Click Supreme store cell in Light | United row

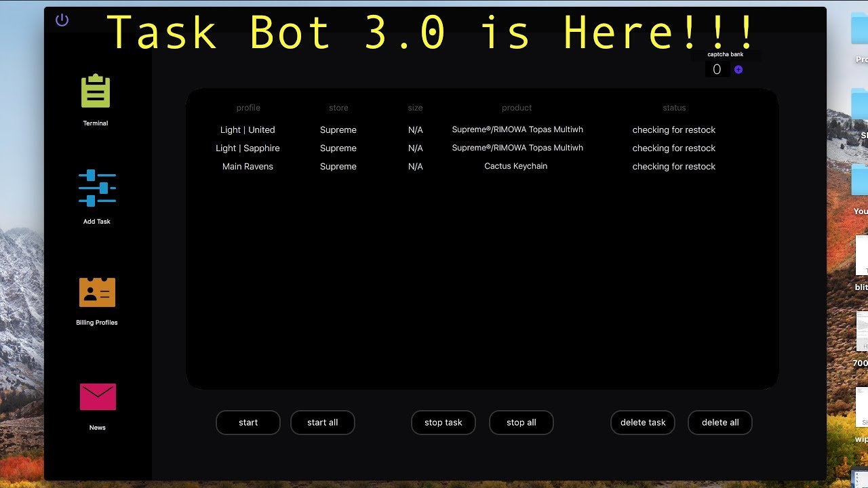coord(338,129)
